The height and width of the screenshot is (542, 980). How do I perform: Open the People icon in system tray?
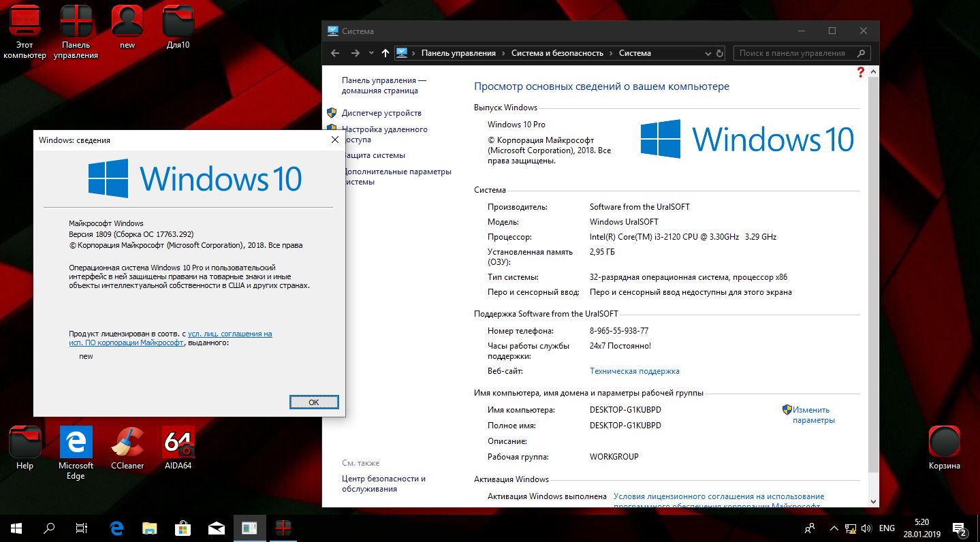point(810,528)
